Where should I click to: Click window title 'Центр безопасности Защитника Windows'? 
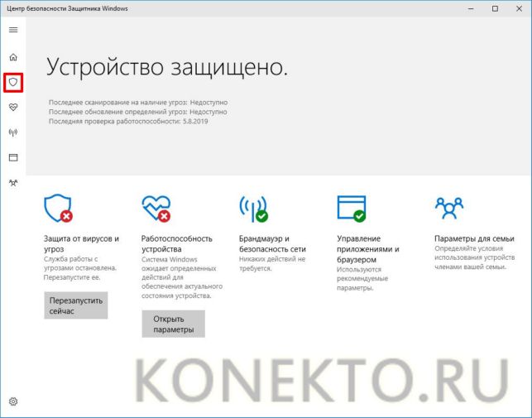tap(67, 8)
